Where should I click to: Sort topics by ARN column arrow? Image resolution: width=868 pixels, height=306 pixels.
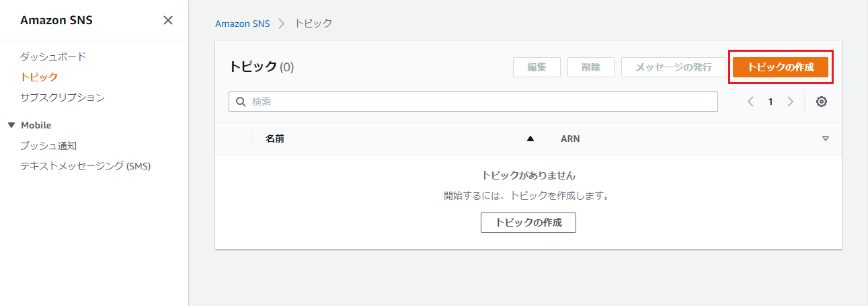click(x=826, y=139)
